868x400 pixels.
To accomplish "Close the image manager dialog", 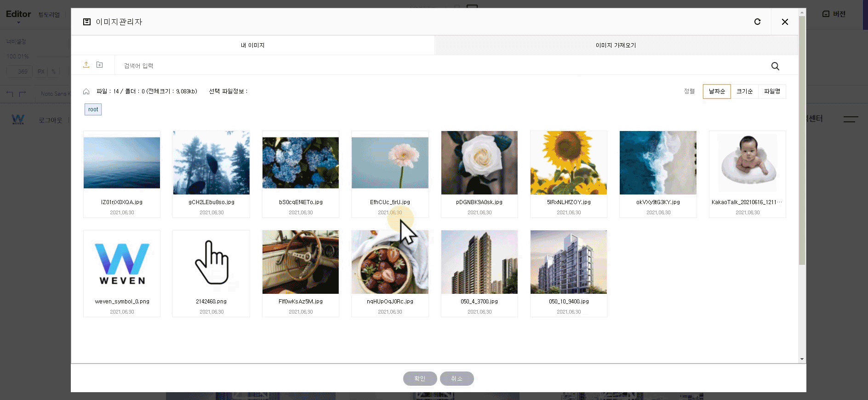I will click(x=785, y=22).
